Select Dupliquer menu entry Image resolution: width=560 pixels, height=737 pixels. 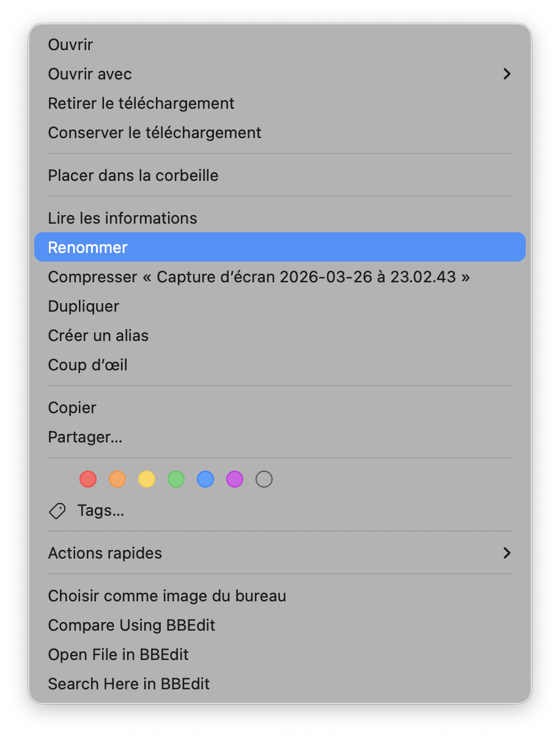click(x=83, y=306)
